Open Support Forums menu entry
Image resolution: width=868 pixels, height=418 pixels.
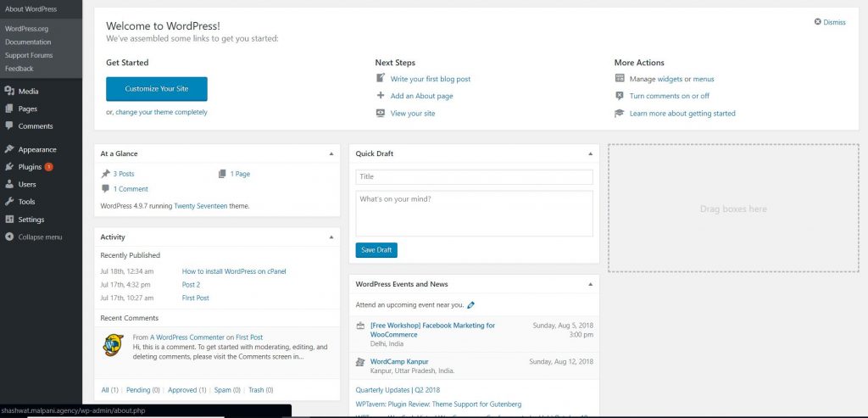click(x=29, y=55)
